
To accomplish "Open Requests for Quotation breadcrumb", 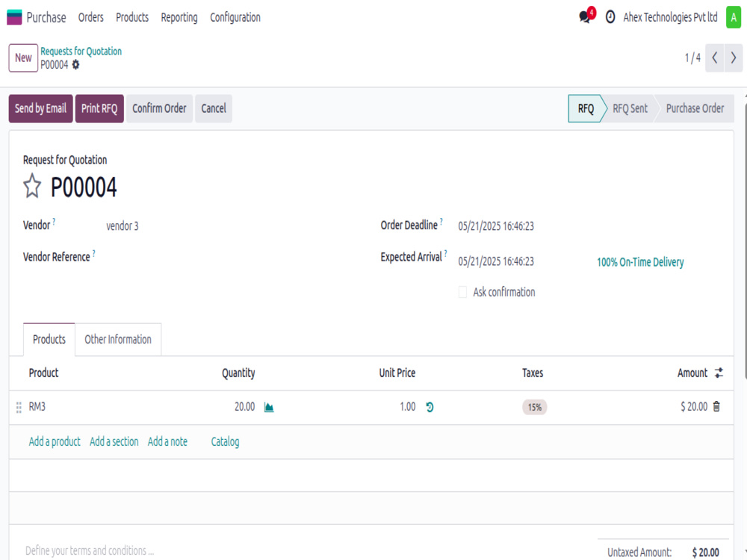I will tap(81, 52).
